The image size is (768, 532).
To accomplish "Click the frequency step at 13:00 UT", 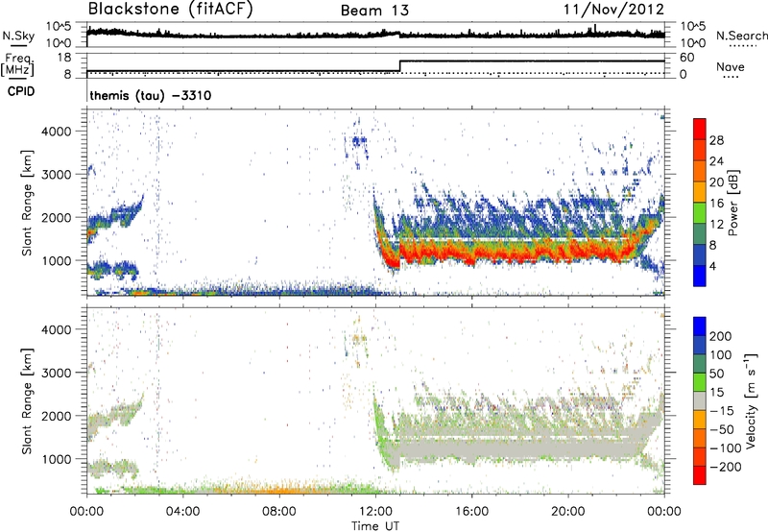I will click(400, 66).
